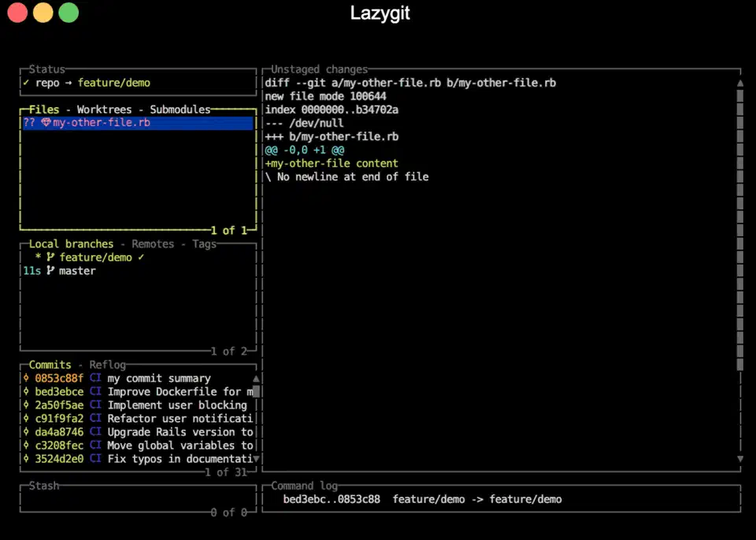Image resolution: width=756 pixels, height=540 pixels.
Task: Open the Reflog tab in Commits panel
Action: (106, 364)
